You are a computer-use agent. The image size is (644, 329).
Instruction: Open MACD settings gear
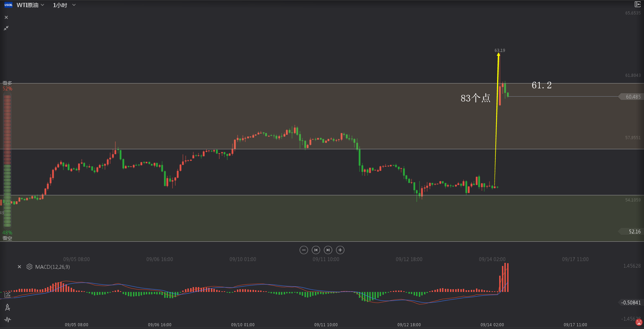pos(29,267)
